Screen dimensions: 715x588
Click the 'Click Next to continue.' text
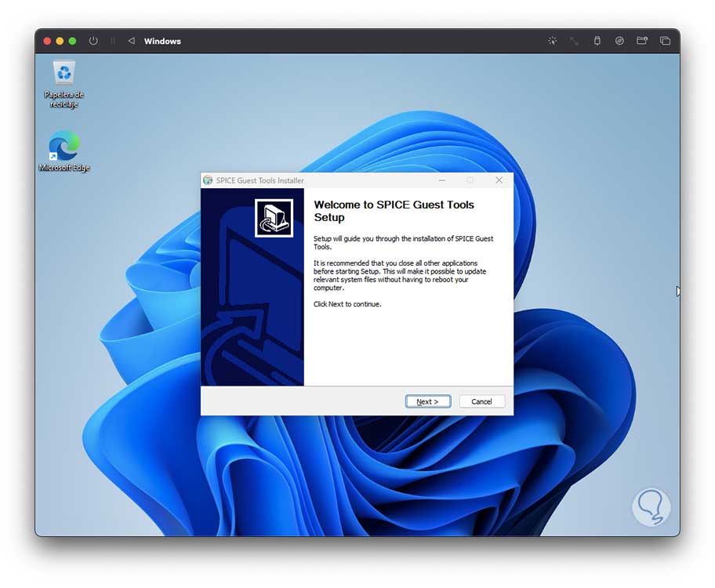coord(347,304)
